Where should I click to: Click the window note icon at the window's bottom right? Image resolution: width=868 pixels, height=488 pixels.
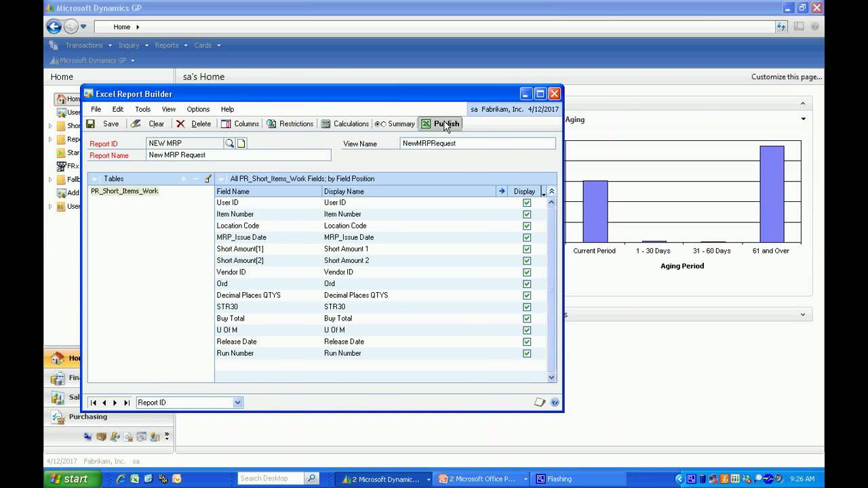click(x=540, y=403)
